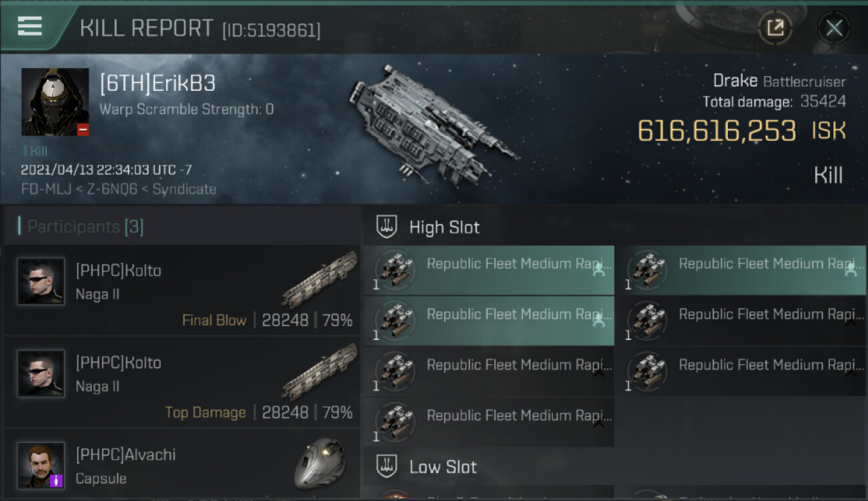The height and width of the screenshot is (501, 868).
Task: Click Alvachi's pilot portrait
Action: coord(41,465)
